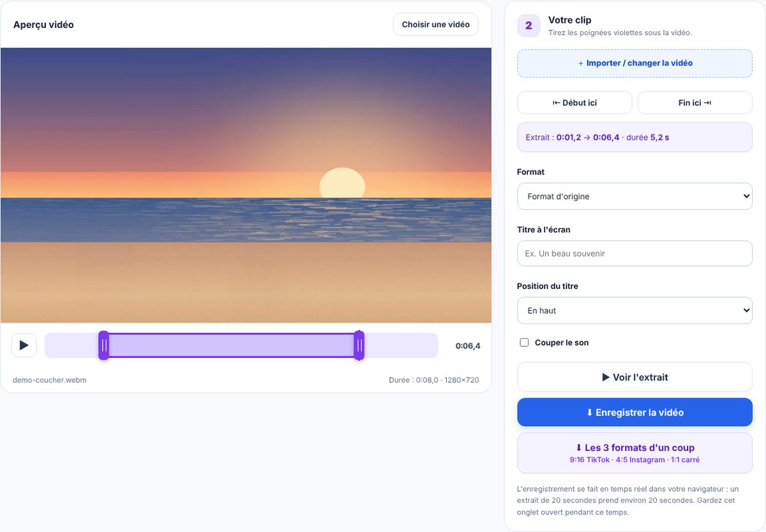
Task: Click the Votre clip heading
Action: pyautogui.click(x=570, y=20)
